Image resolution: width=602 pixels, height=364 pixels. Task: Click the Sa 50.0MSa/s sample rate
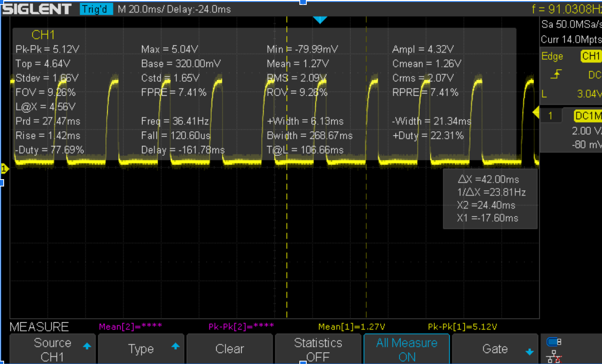click(x=571, y=24)
